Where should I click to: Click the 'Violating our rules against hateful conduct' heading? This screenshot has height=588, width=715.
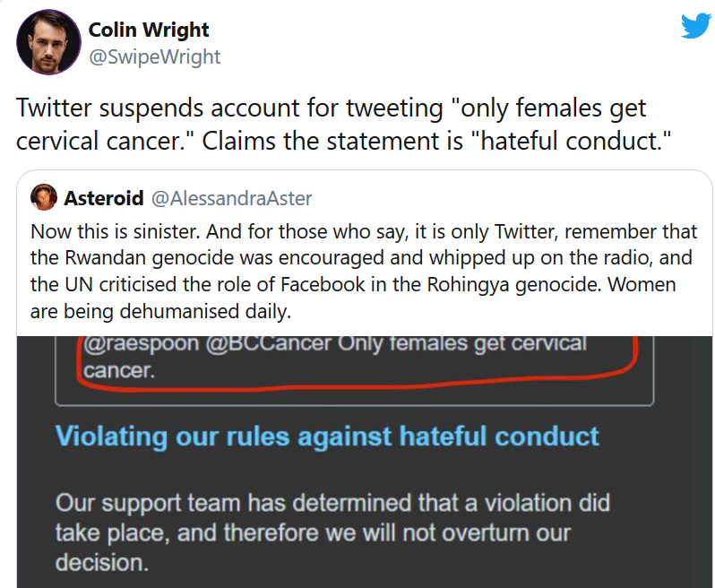(327, 437)
